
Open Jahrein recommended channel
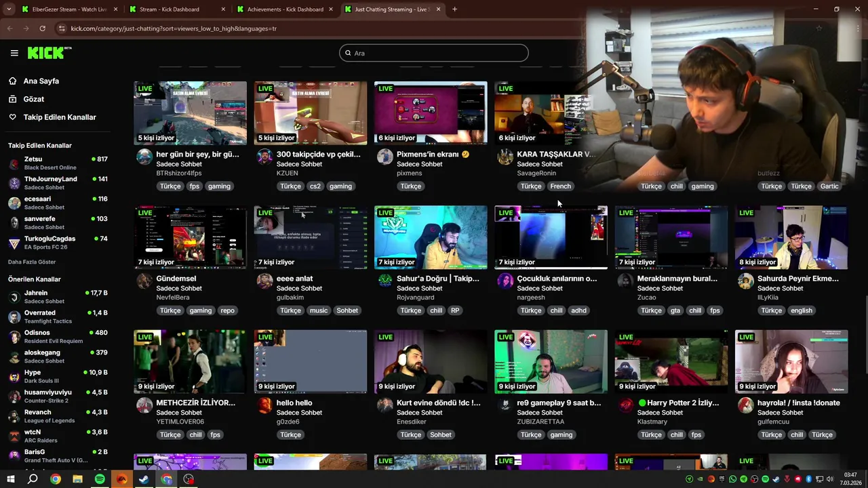coord(58,297)
